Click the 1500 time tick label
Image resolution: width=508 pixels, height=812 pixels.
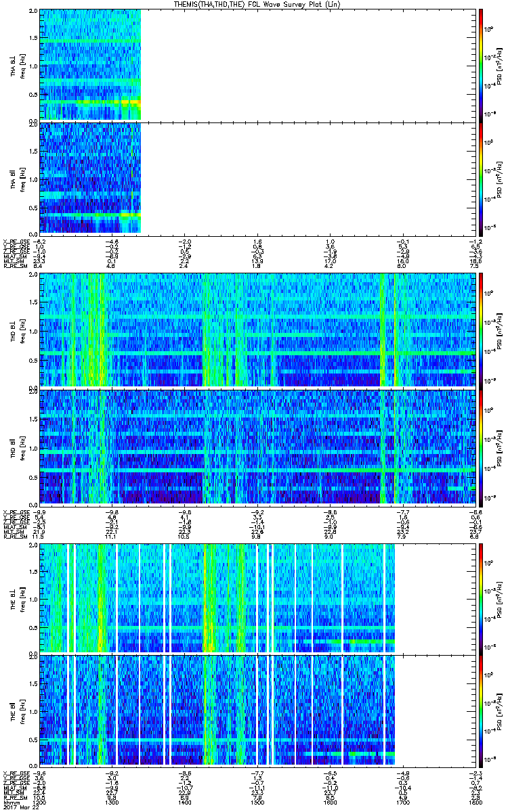tap(257, 801)
